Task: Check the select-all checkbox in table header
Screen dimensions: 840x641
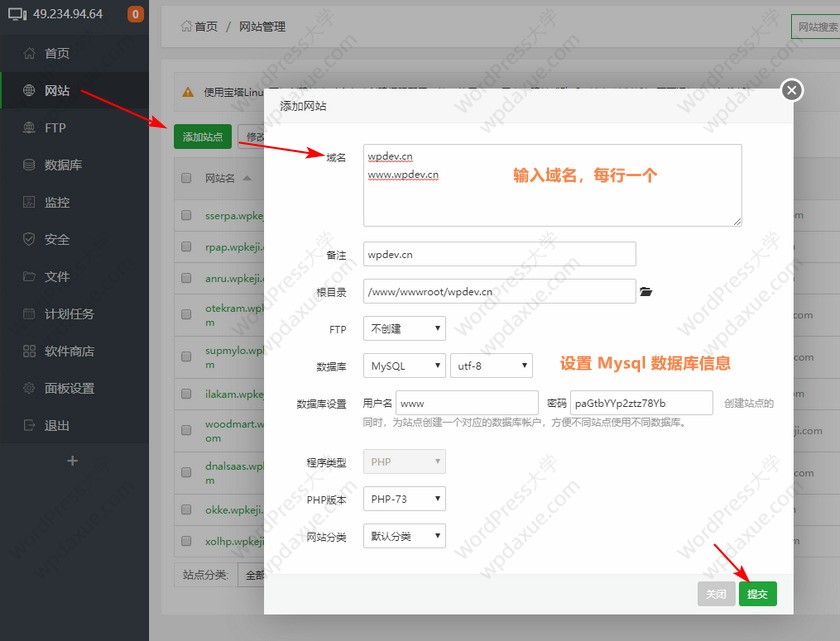Action: click(186, 178)
